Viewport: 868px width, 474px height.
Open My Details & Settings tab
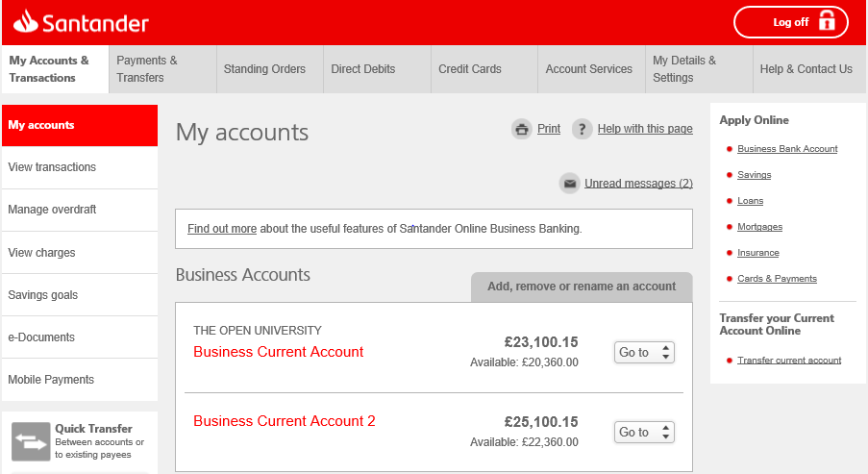point(699,69)
